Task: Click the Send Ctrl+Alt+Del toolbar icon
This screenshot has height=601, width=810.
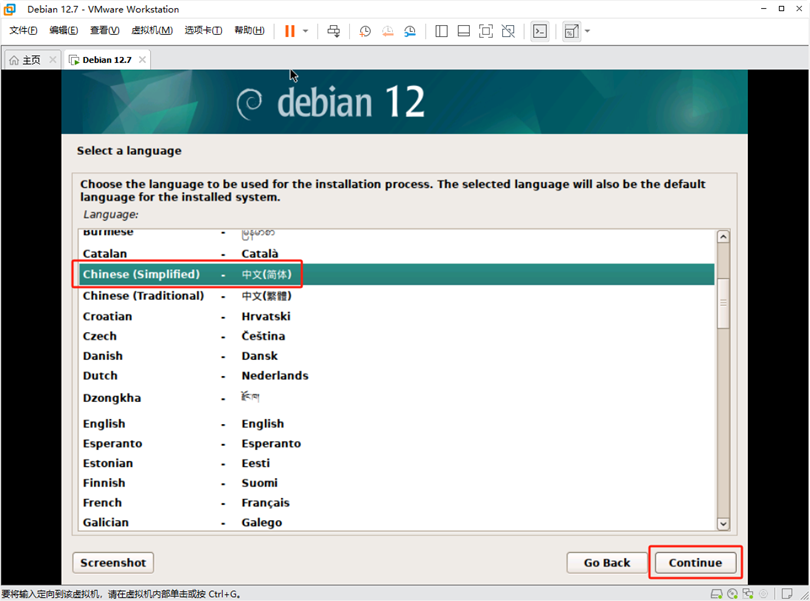Action: [334, 31]
